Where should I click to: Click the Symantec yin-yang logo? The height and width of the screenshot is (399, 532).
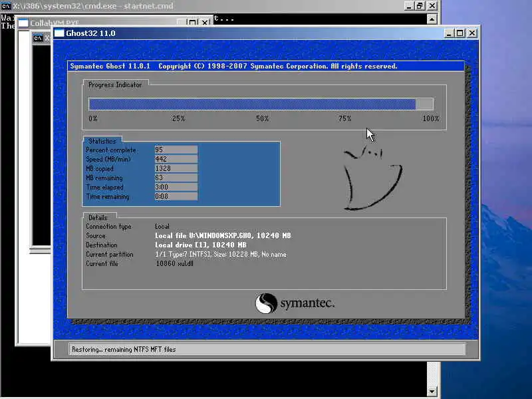[266, 303]
